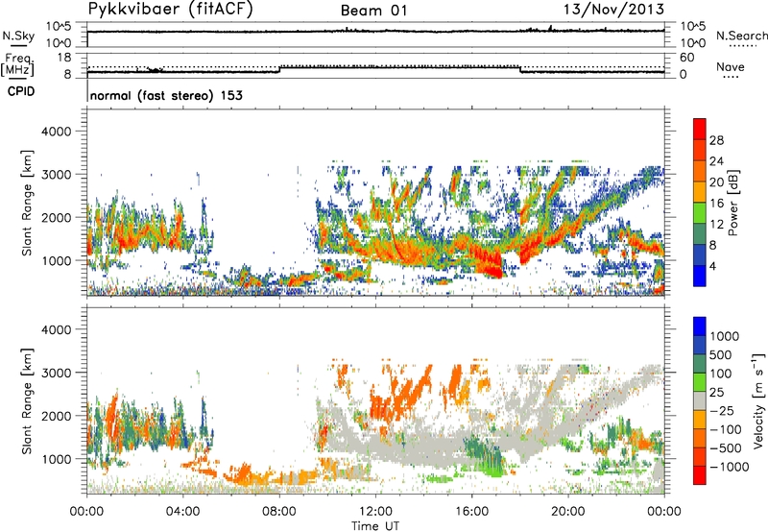Click the "N.Search" legend label

741,36
